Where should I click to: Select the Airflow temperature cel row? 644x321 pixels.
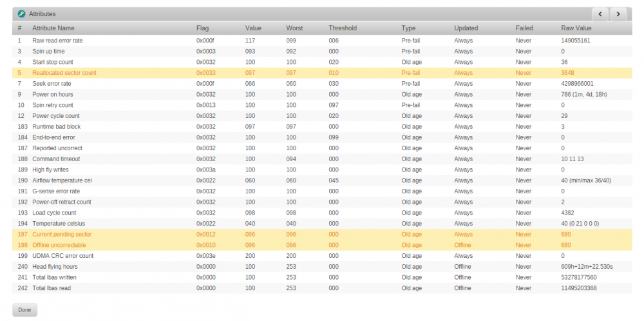coord(322,180)
